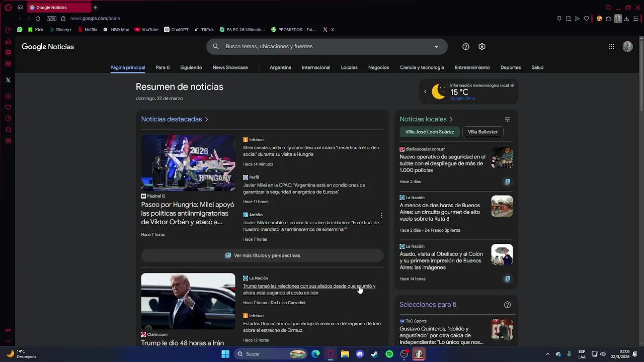Open full coverage icon for subway security article

pos(507,182)
